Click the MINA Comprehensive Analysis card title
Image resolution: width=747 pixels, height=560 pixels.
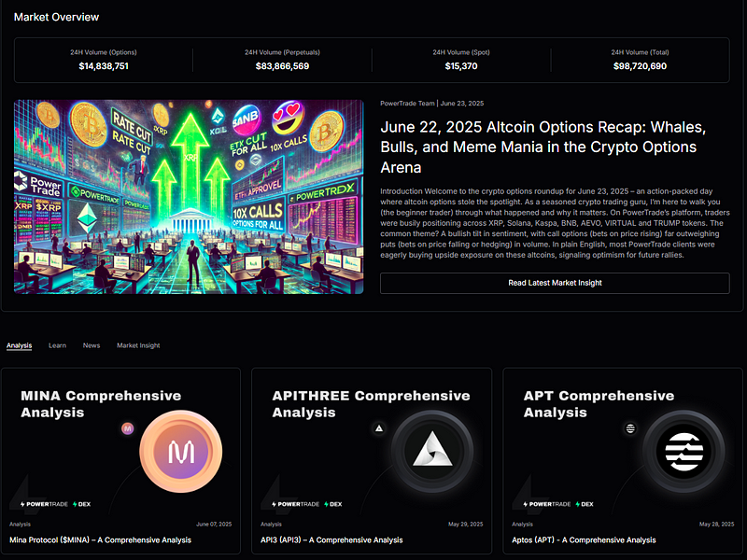pos(101,404)
